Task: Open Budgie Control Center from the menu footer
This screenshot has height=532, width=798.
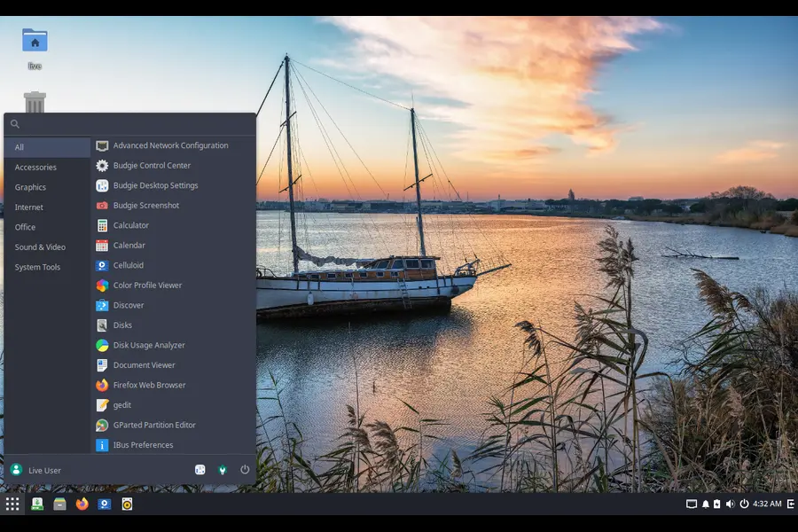Action: tap(221, 470)
